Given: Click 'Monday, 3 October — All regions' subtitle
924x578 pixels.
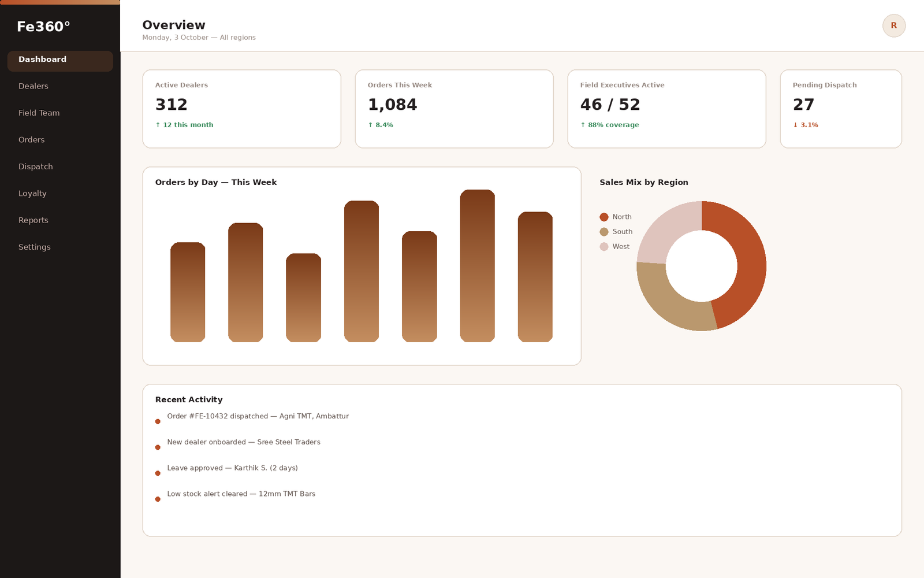Looking at the screenshot, I should (x=199, y=38).
